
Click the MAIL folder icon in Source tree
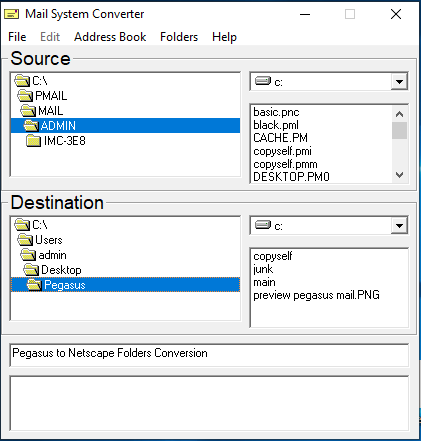(28, 111)
